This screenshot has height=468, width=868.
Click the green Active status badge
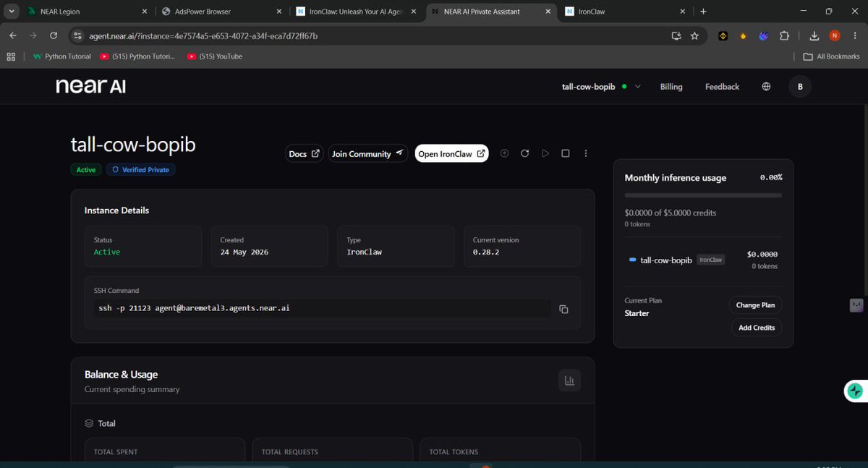(x=86, y=170)
